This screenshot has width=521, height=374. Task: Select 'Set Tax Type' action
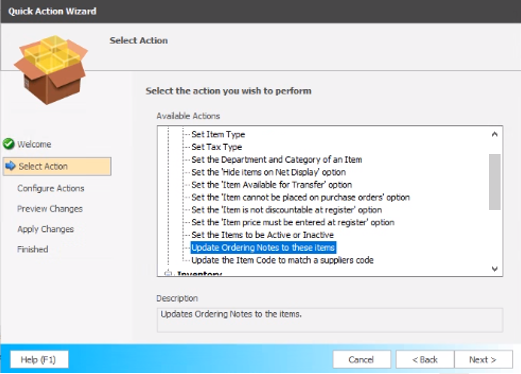217,147
